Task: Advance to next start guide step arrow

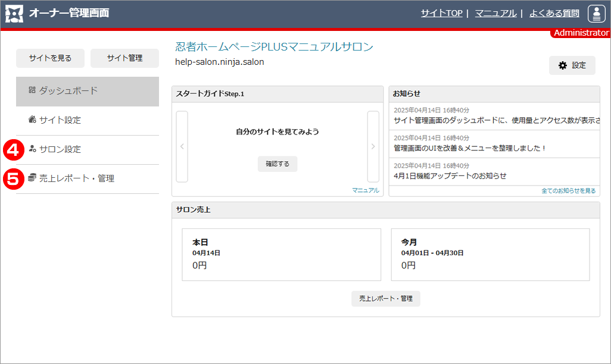Action: pyautogui.click(x=373, y=146)
